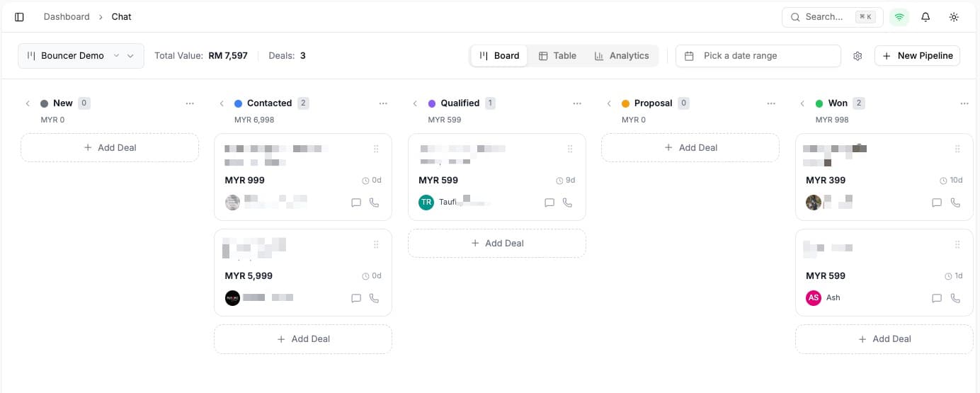Collapse the Proposal column chevron
The image size is (980, 393).
pyautogui.click(x=609, y=103)
